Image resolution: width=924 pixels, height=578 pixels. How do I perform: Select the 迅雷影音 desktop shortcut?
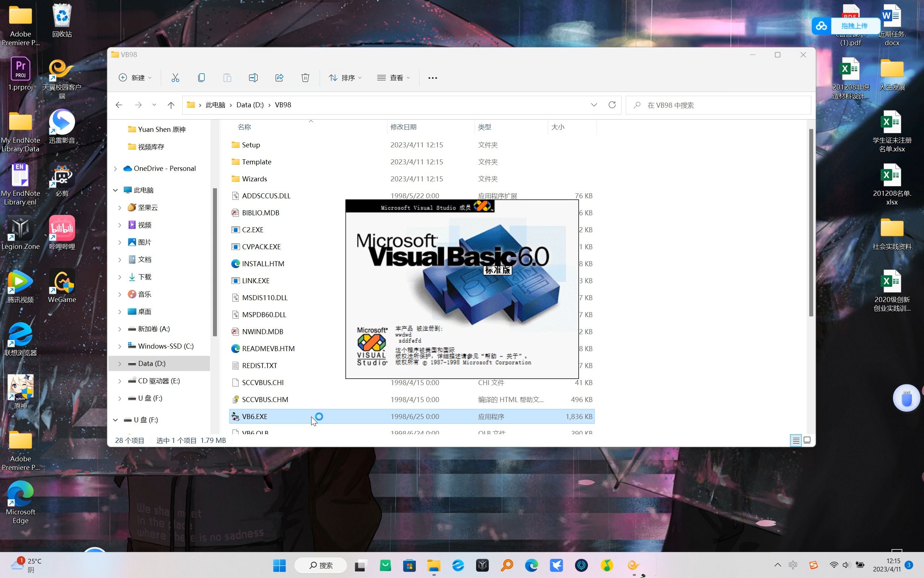62,126
